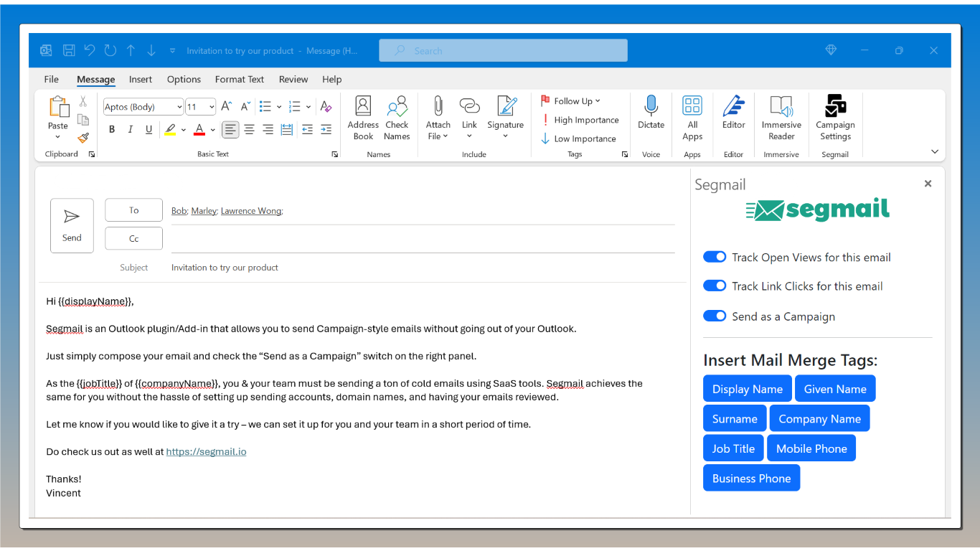Viewport: 980px width, 551px height.
Task: Launch the Editor proofing tool
Action: [x=733, y=113]
